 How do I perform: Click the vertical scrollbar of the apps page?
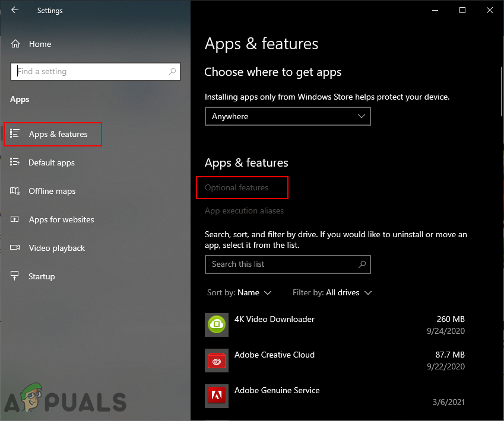pos(502,91)
